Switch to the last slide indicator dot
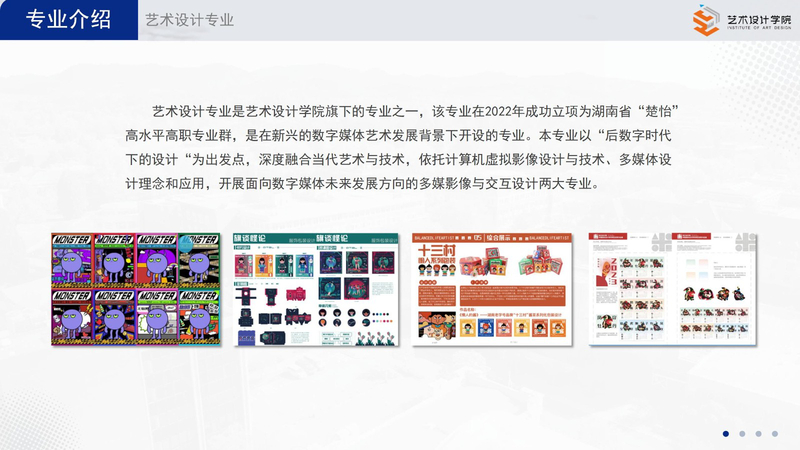Screen dimensions: 800x450 774,434
